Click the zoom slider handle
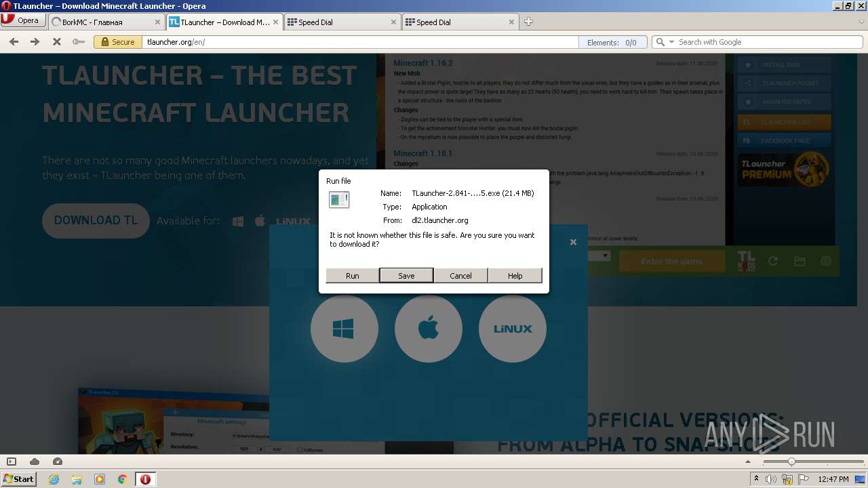 point(791,462)
